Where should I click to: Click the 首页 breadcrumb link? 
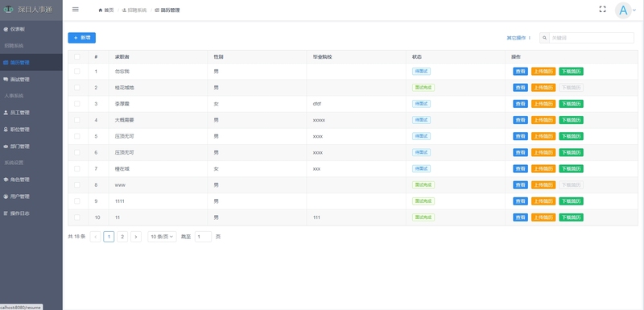(x=106, y=10)
